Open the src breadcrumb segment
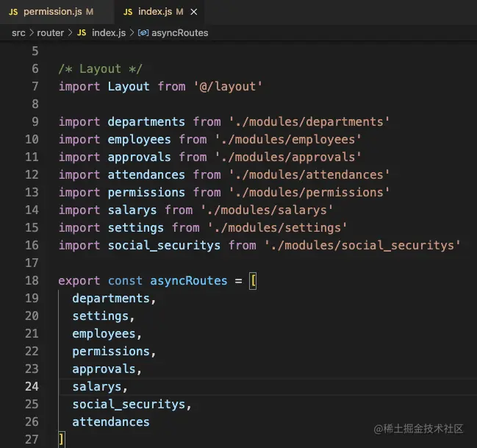The image size is (477, 448). (x=18, y=33)
